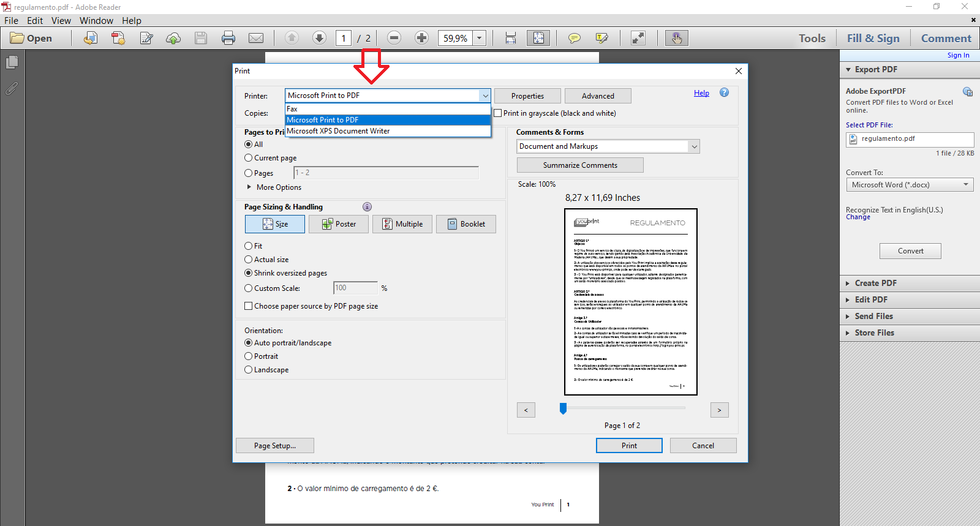Viewport: 980px width, 526px height.
Task: Expand More Options in Pages to Print
Action: [249, 187]
